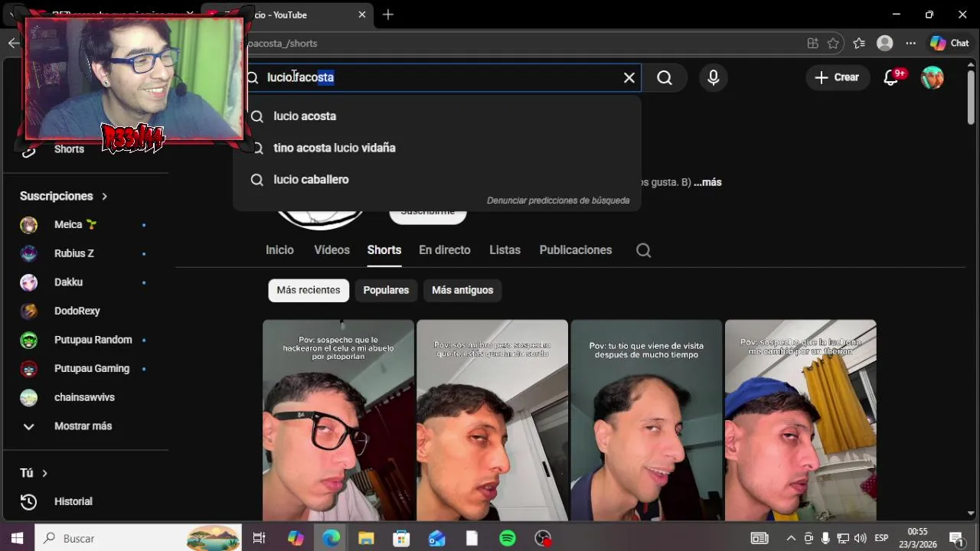
Task: Open File Explorer from taskbar
Action: [366, 539]
